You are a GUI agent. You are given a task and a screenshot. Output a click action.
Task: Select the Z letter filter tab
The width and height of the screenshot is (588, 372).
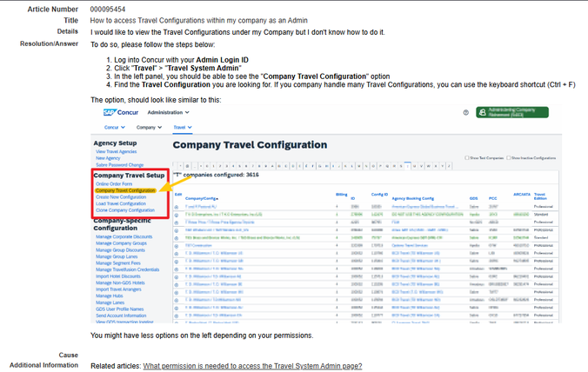coord(449,166)
